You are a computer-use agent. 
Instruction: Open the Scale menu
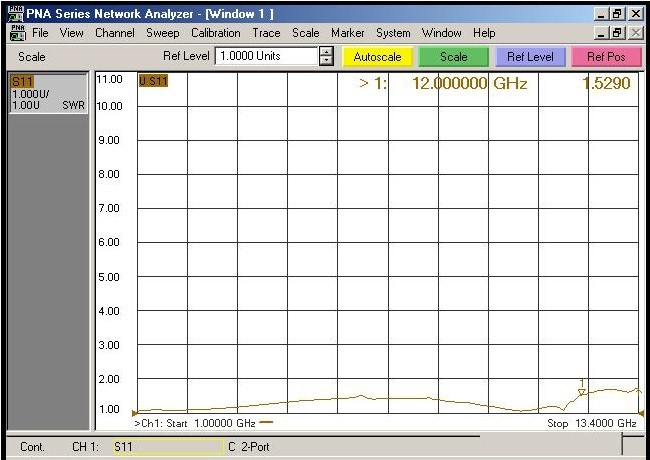(x=306, y=33)
